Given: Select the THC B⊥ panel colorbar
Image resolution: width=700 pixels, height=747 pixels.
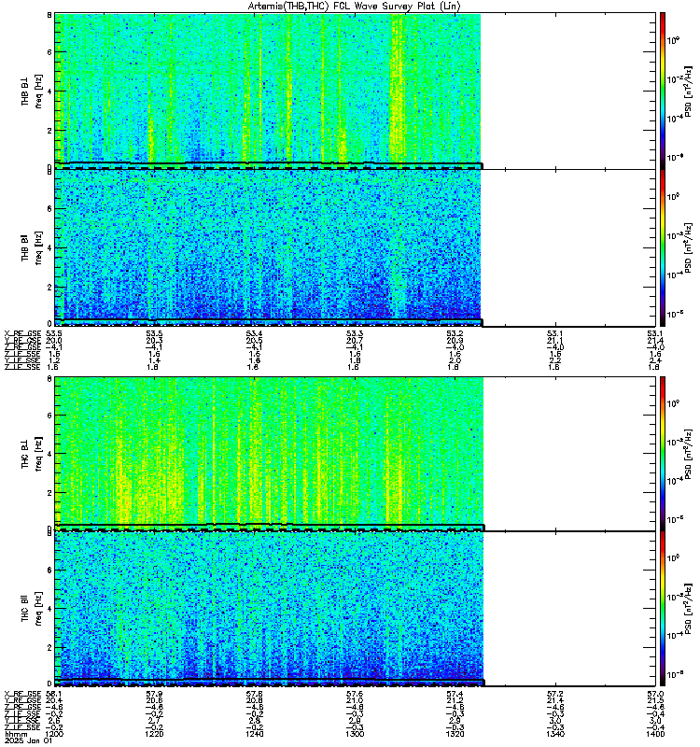Looking at the screenshot, I should (x=663, y=454).
